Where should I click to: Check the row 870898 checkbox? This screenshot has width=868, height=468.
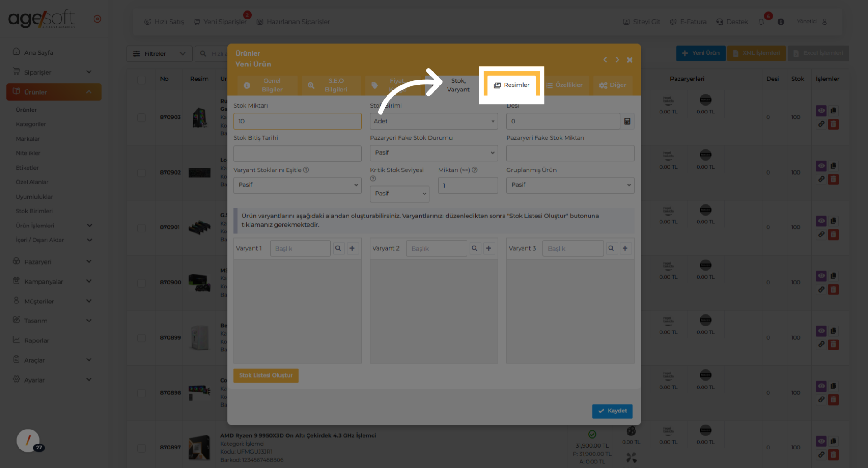(x=142, y=393)
